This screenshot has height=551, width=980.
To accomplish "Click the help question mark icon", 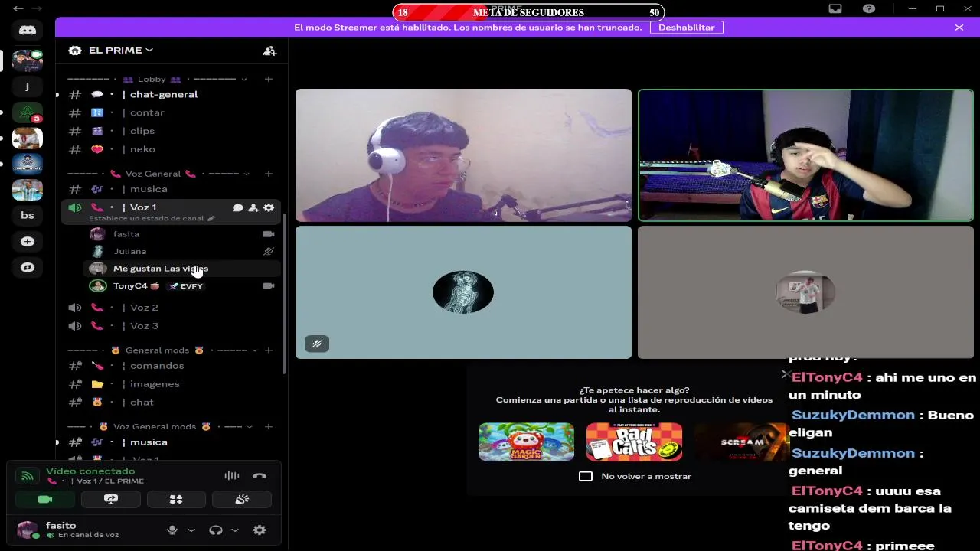I will click(x=869, y=8).
